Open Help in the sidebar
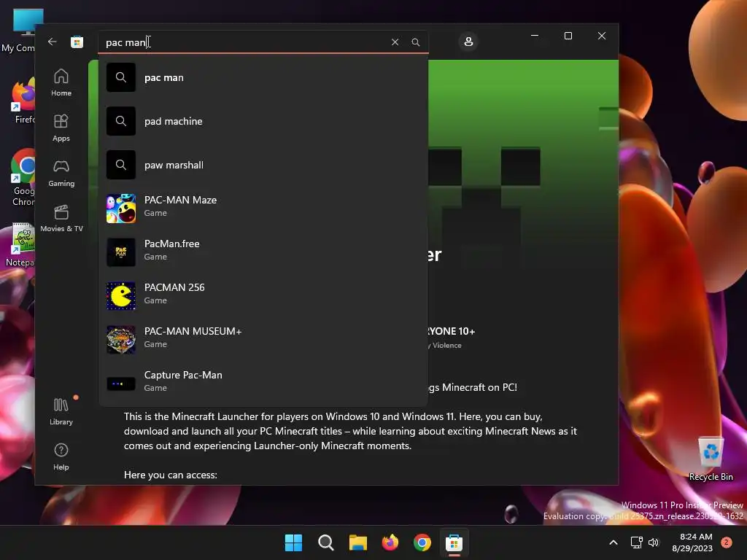Screen dimensions: 747x560 click(x=61, y=456)
